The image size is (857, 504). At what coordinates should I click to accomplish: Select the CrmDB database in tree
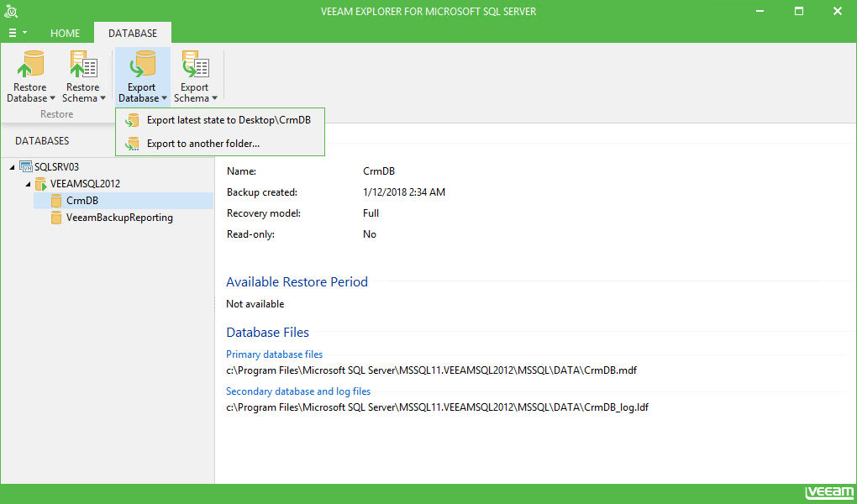click(124, 201)
